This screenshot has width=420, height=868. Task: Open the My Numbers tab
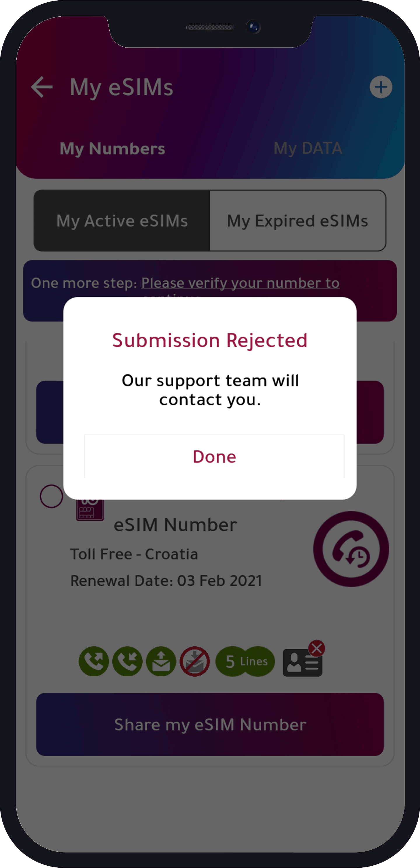click(112, 148)
